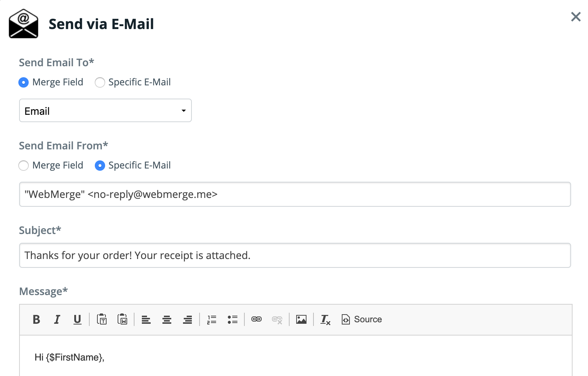Collapse the merge field dropdown arrow
The height and width of the screenshot is (376, 588).
(x=183, y=110)
